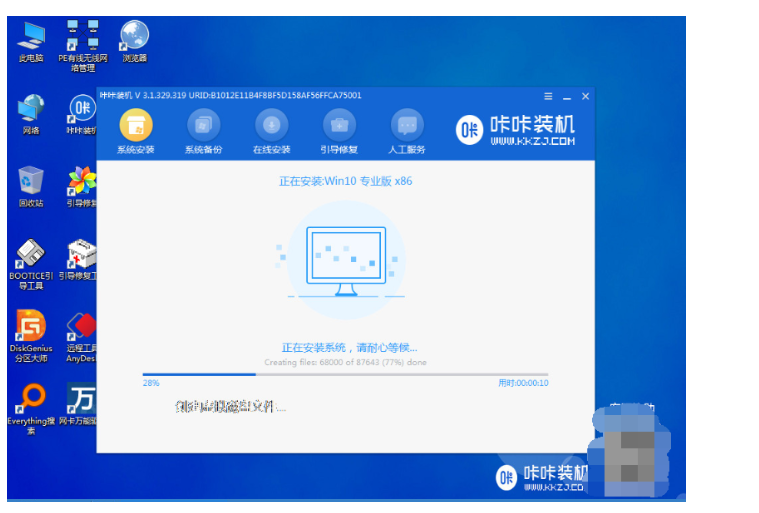Launch BOOTICE引导工具 shortcut
The image size is (759, 513).
tap(31, 264)
